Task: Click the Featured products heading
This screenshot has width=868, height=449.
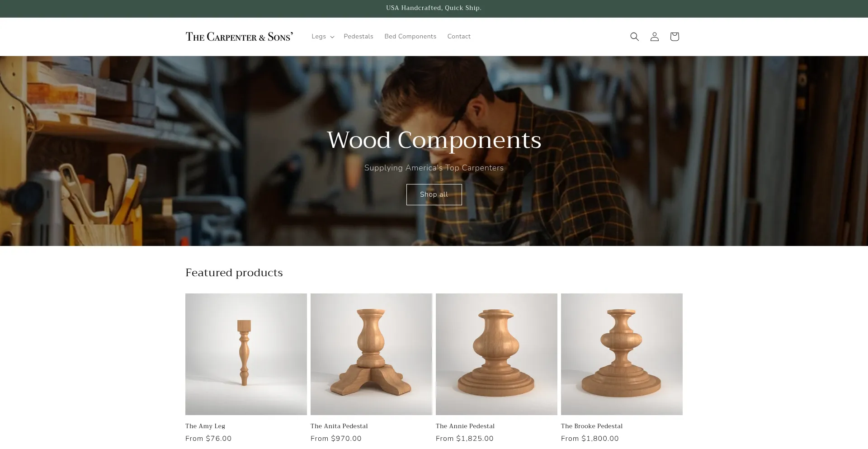Action: point(234,273)
